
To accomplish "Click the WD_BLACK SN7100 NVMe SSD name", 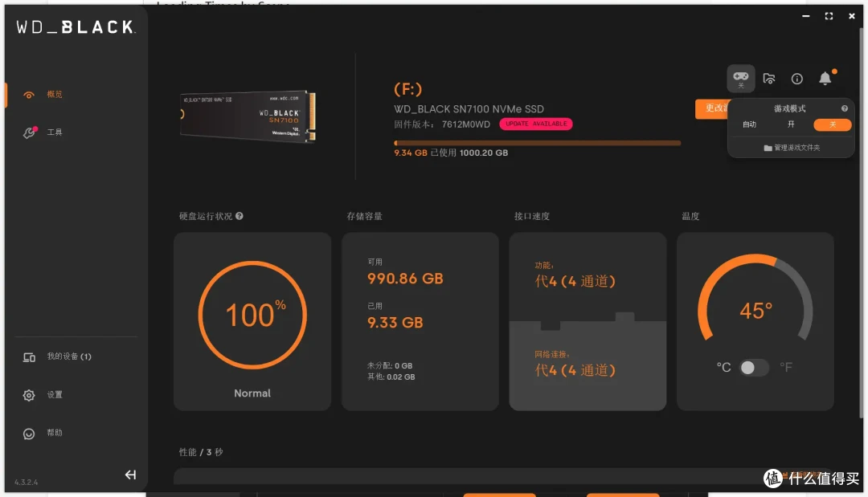I will (x=469, y=109).
